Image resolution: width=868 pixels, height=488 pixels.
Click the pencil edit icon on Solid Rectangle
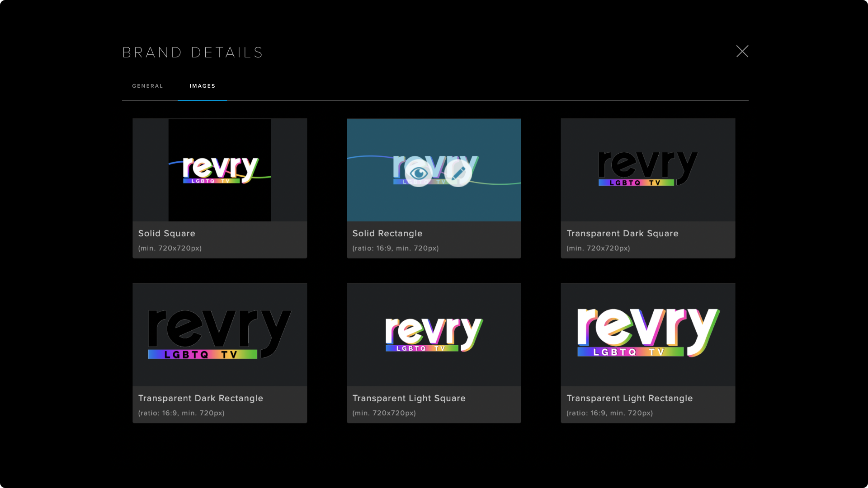(458, 173)
